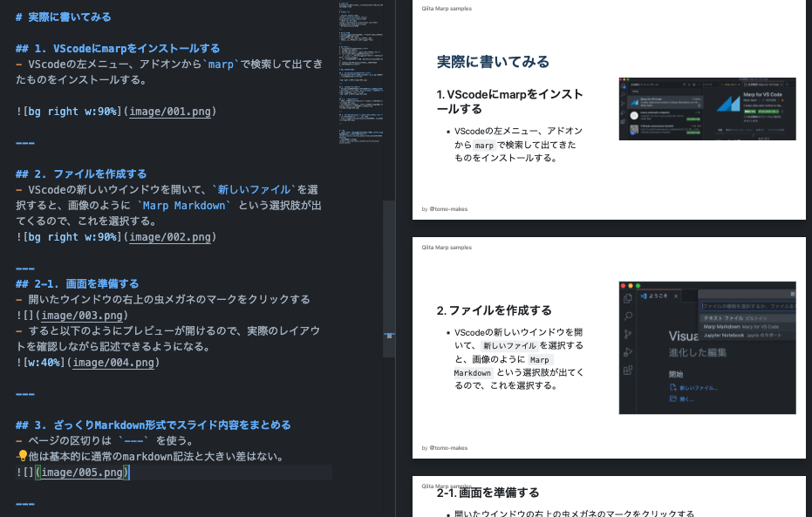Viewport: 812px width, 517px height.
Task: Click editor text 'ページの区切りは'
Action: tap(70, 440)
